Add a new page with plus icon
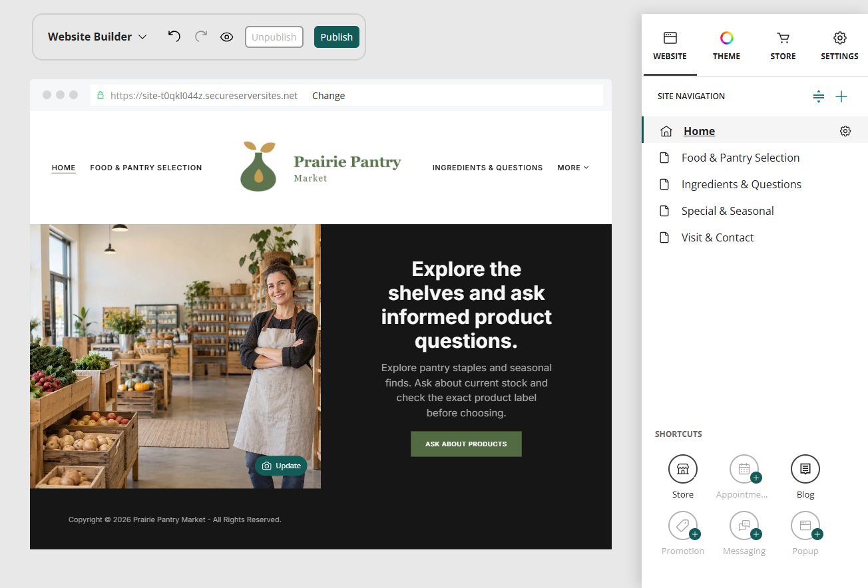Image resolution: width=868 pixels, height=588 pixels. pos(841,96)
